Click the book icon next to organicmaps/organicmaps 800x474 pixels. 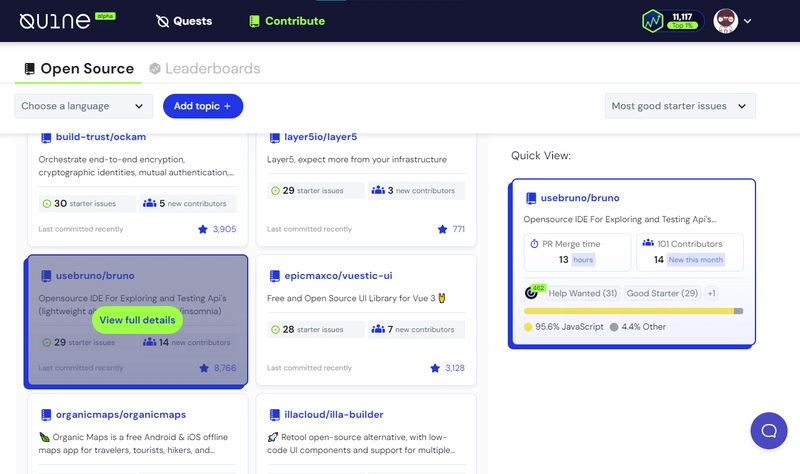pos(46,415)
